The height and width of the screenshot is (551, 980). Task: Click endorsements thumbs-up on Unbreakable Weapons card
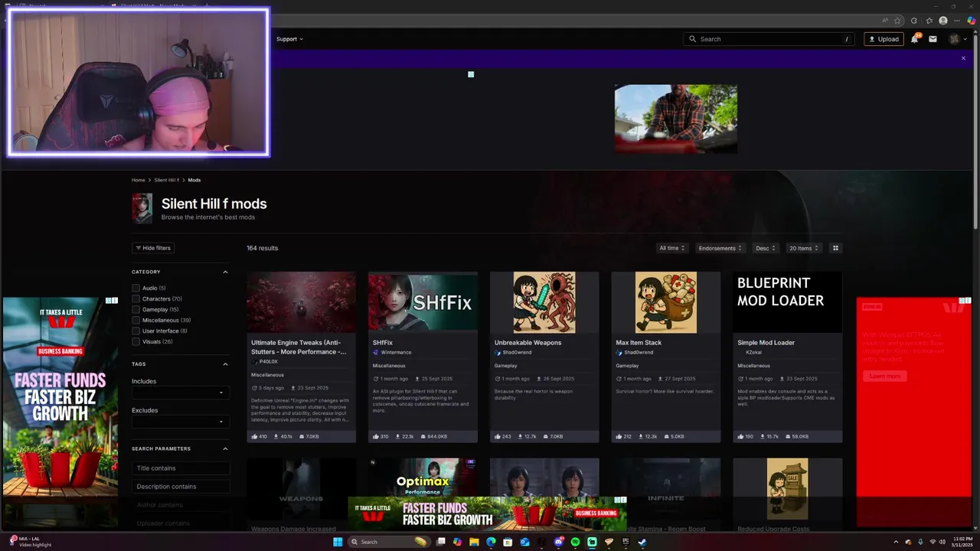(x=498, y=436)
